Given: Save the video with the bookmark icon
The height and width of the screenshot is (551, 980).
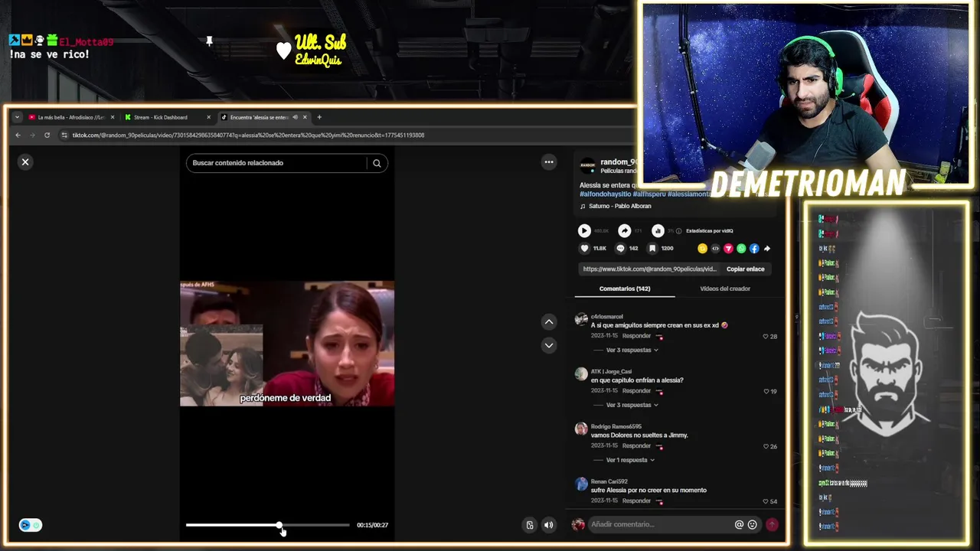Looking at the screenshot, I should (652, 249).
